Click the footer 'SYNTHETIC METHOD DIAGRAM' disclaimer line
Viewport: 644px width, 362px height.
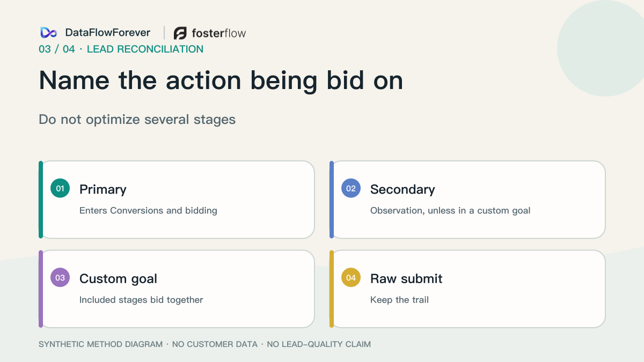tap(204, 344)
